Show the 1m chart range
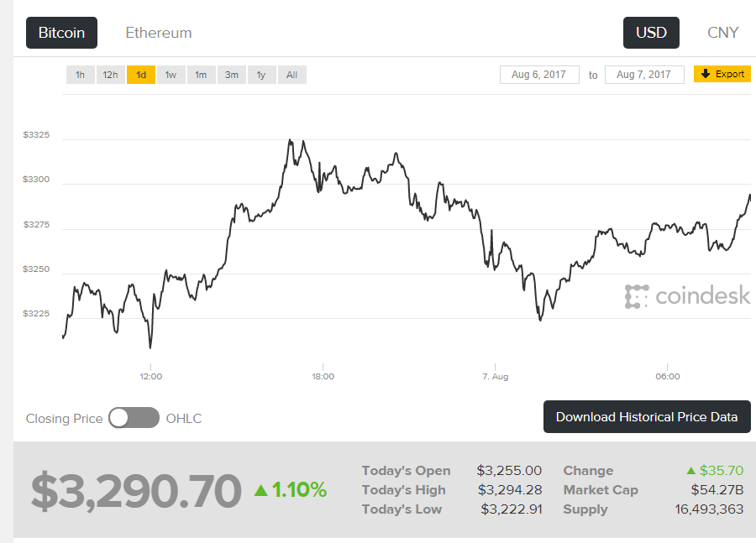The image size is (756, 543). [x=201, y=75]
